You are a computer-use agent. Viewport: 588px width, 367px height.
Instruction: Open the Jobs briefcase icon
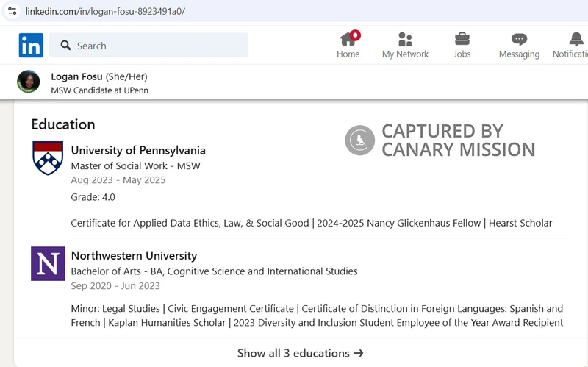coord(462,39)
